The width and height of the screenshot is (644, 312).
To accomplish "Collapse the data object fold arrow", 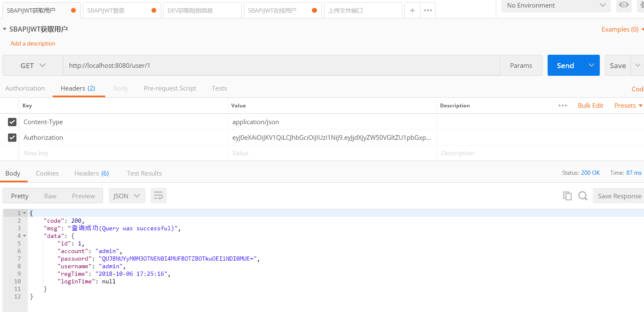I will pyautogui.click(x=24, y=236).
